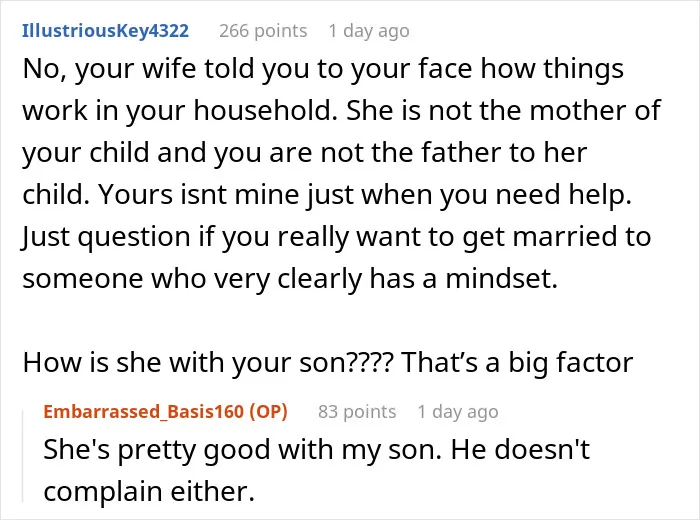700x520 pixels.
Task: Click top comment's 1 day ago timestamp
Action: tap(369, 31)
